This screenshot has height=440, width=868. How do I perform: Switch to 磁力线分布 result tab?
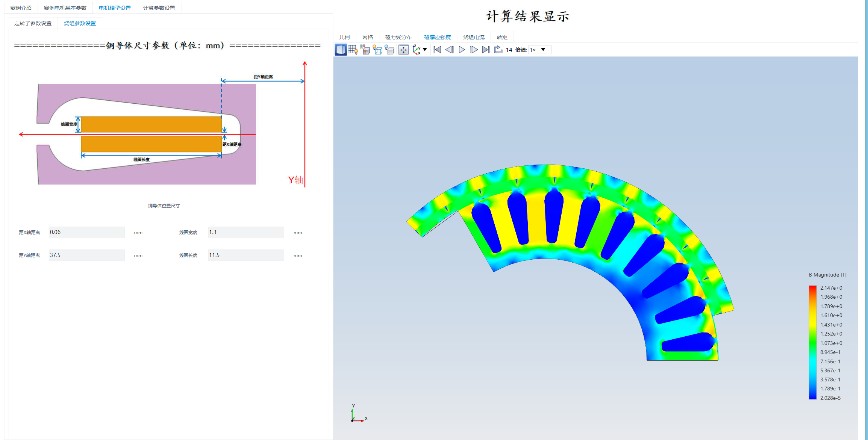(x=398, y=37)
